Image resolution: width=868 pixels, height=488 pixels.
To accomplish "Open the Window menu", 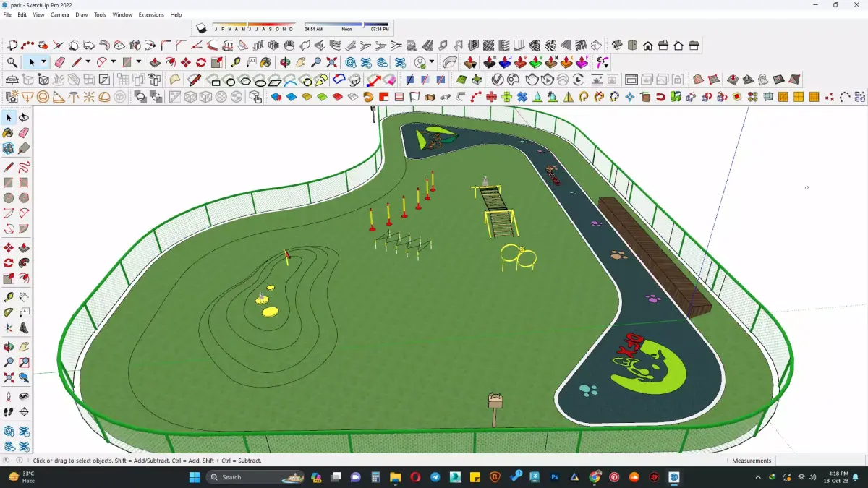I will (122, 14).
